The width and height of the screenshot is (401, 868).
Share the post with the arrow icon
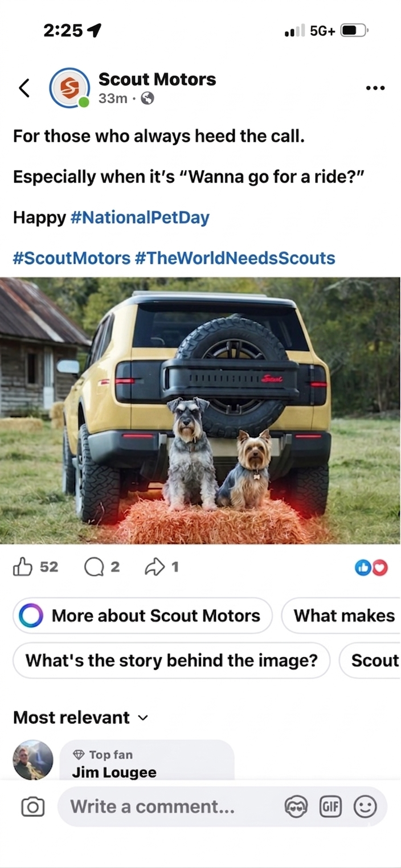pos(155,567)
